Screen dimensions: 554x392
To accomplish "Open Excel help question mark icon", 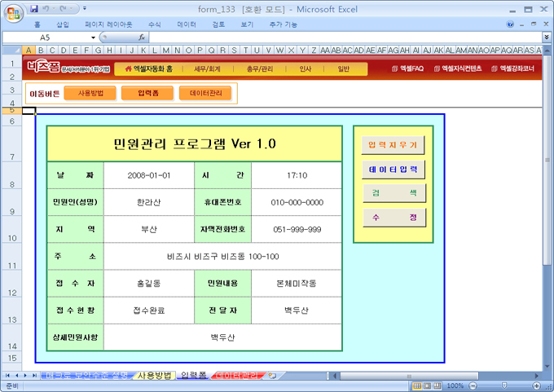I will (510, 24).
